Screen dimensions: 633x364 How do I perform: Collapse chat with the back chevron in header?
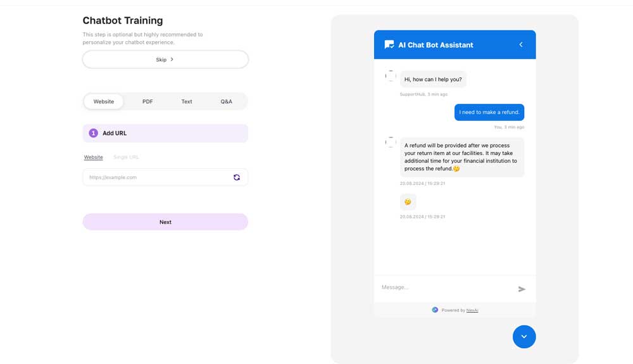click(521, 45)
